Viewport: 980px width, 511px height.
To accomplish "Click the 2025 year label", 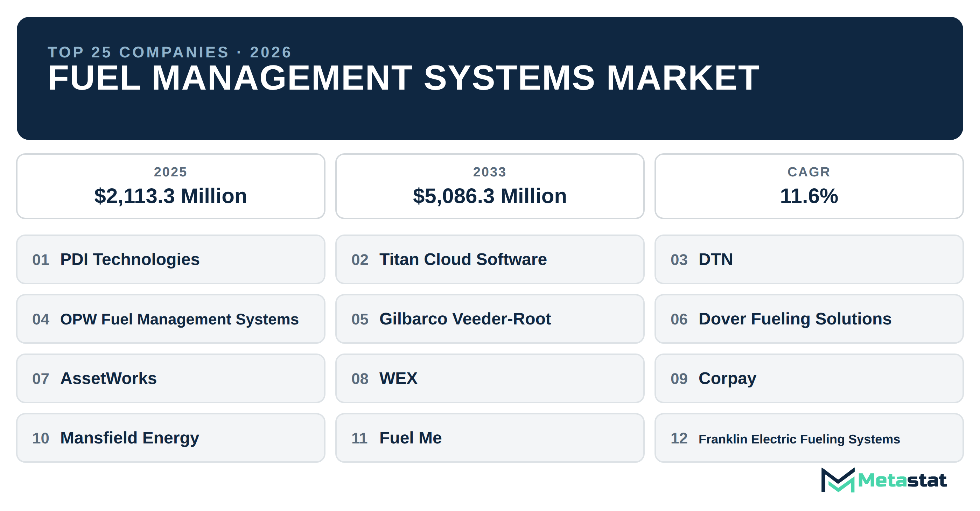I will pyautogui.click(x=170, y=172).
